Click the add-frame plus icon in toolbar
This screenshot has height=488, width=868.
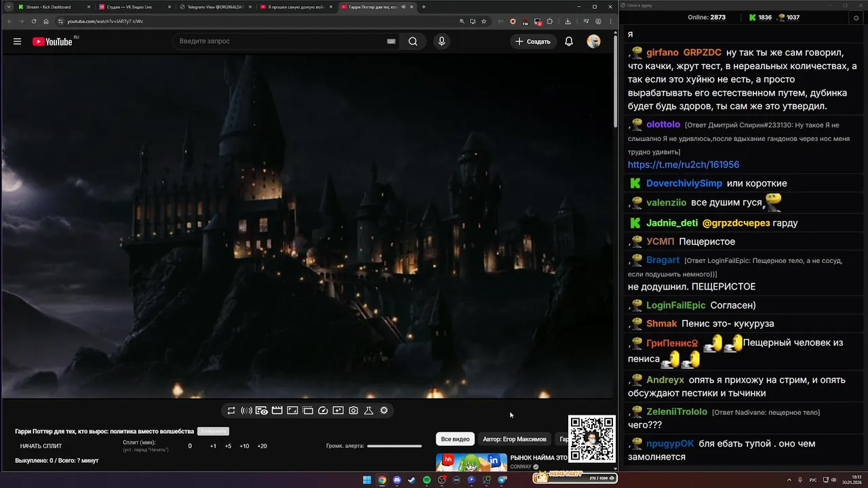(x=338, y=411)
